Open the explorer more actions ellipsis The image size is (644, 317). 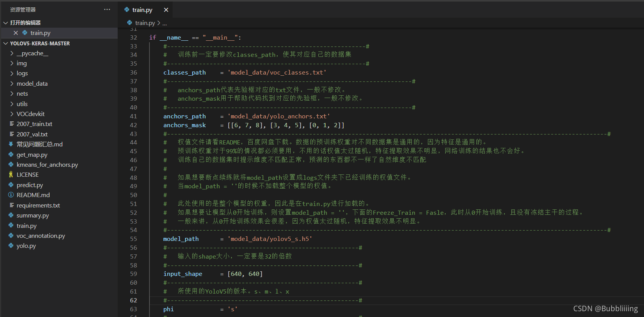coord(107,10)
